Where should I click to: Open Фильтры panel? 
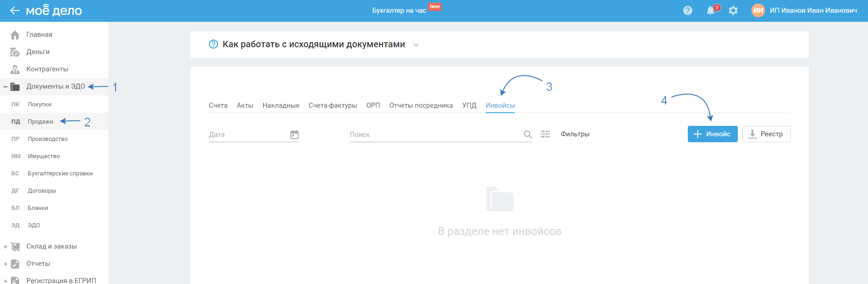[x=575, y=134]
